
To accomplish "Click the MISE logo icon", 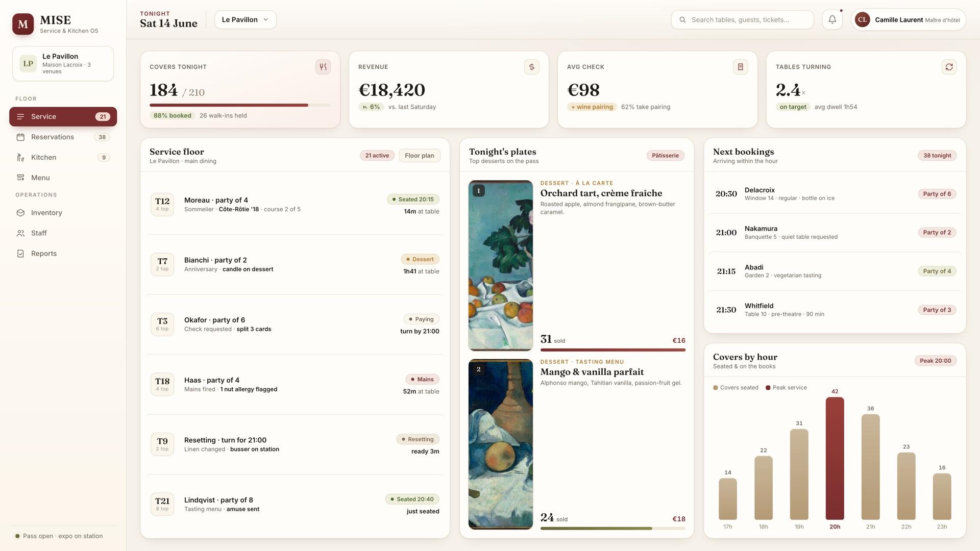I will 23,24.
